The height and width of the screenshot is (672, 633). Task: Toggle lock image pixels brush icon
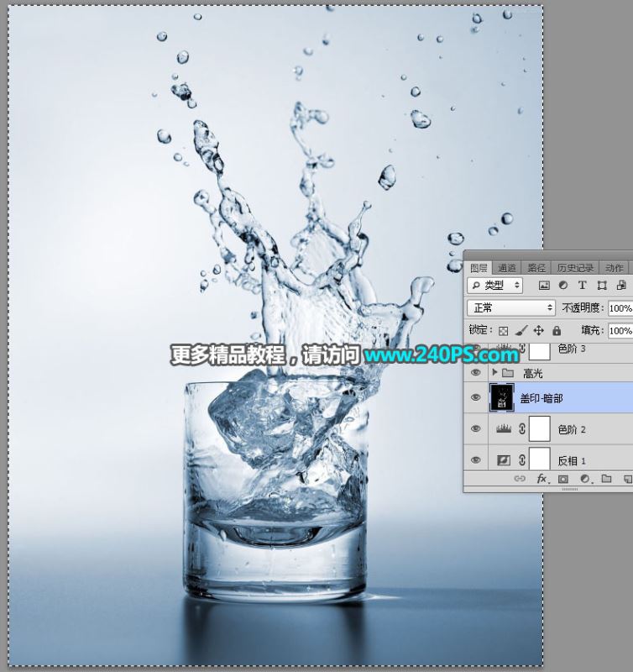tap(521, 330)
